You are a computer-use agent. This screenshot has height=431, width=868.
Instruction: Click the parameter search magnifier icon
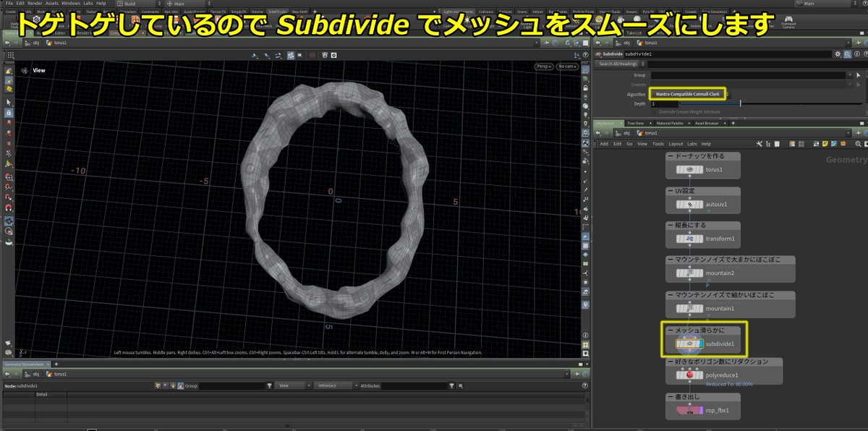[x=846, y=54]
